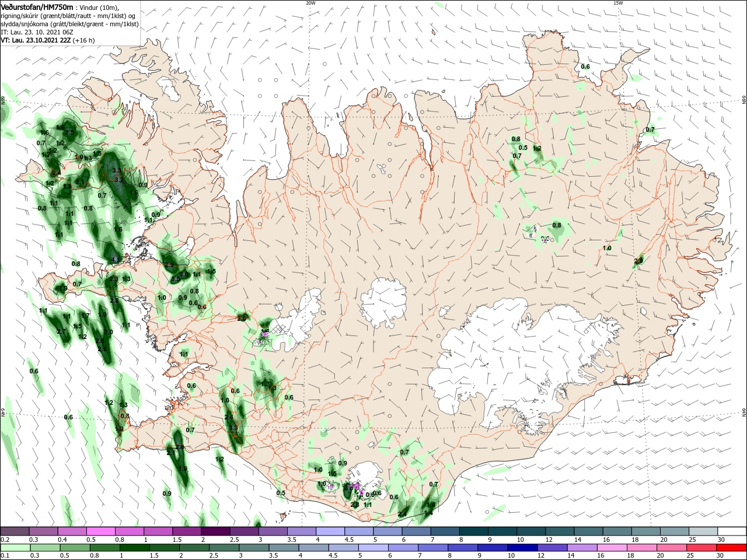Pick the dark navy blue swatch in bottom legend row
The height and width of the screenshot is (560, 747).
522,548
